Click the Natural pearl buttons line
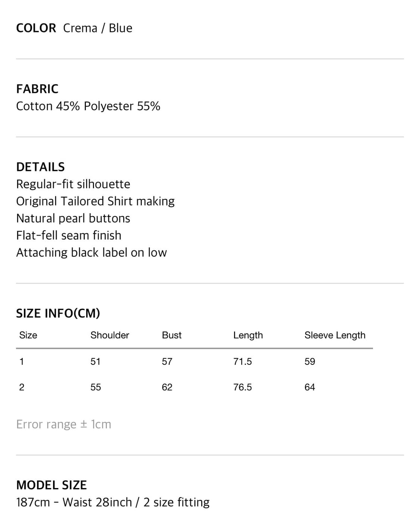The image size is (420, 525). (73, 218)
